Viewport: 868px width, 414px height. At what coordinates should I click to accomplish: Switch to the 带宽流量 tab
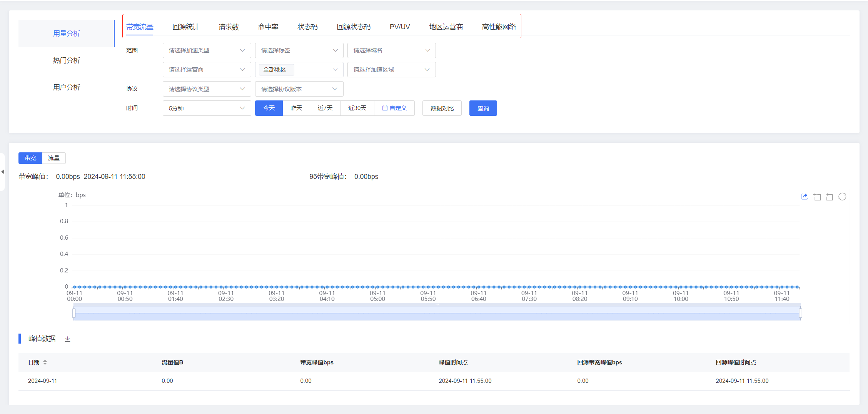point(140,27)
